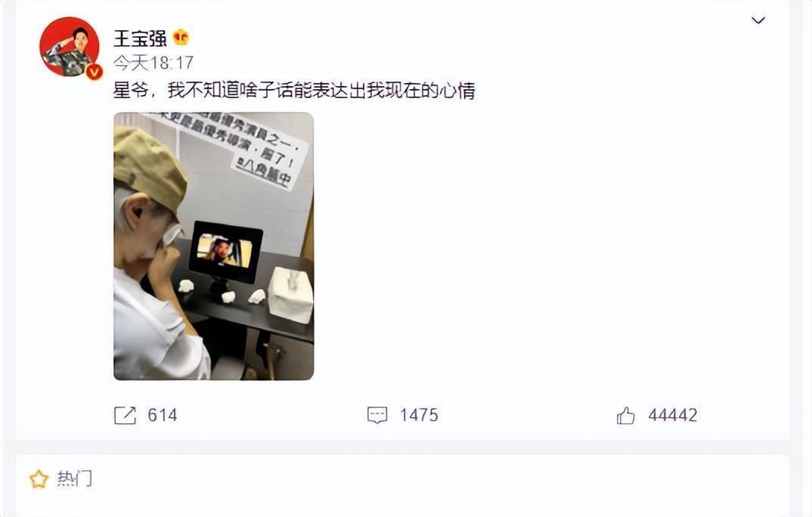Click the repost share icon
Viewport: 812px width, 517px height.
pos(124,415)
